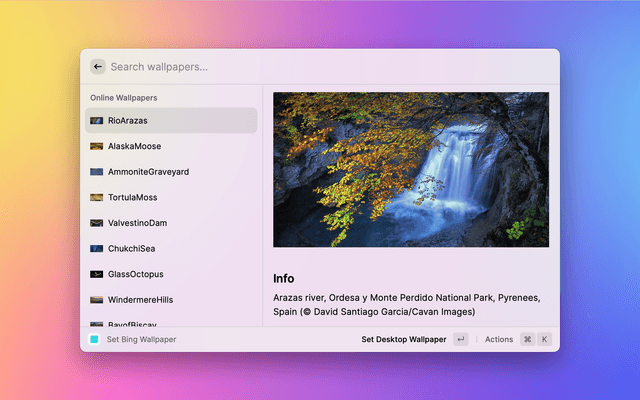Click the Command key shortcut badge
640x400 pixels.
527,339
